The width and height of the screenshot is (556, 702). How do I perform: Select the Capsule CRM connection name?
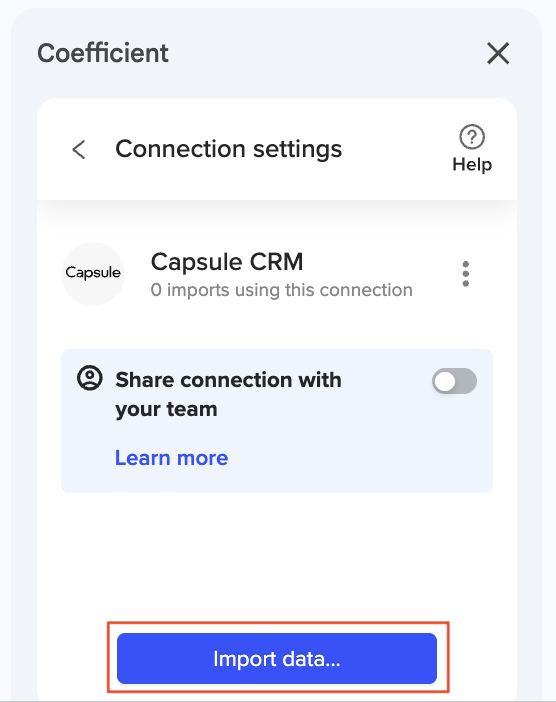click(227, 262)
